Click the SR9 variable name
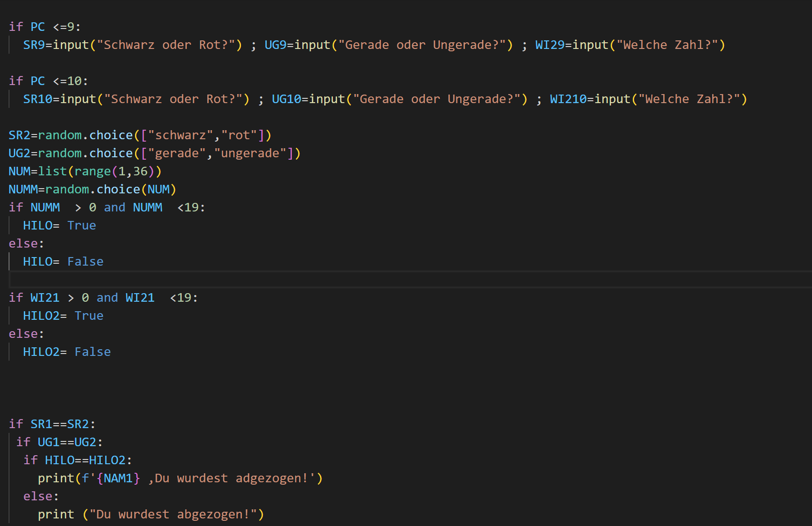 34,45
